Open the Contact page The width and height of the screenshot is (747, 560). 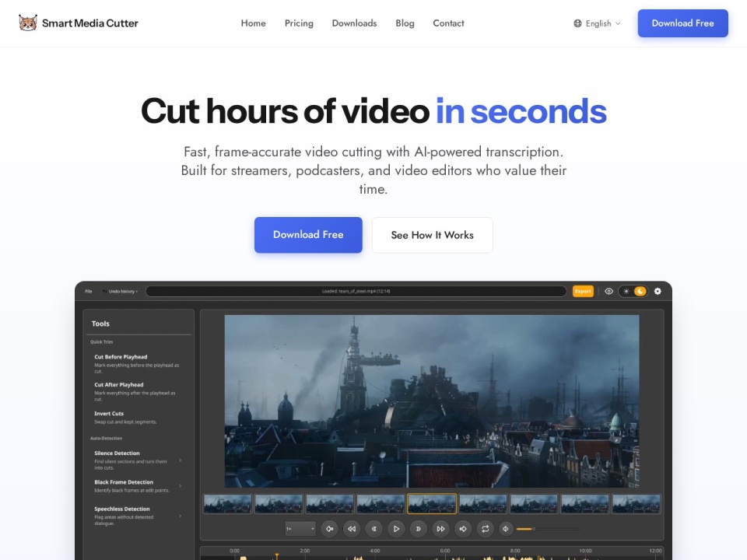point(448,23)
